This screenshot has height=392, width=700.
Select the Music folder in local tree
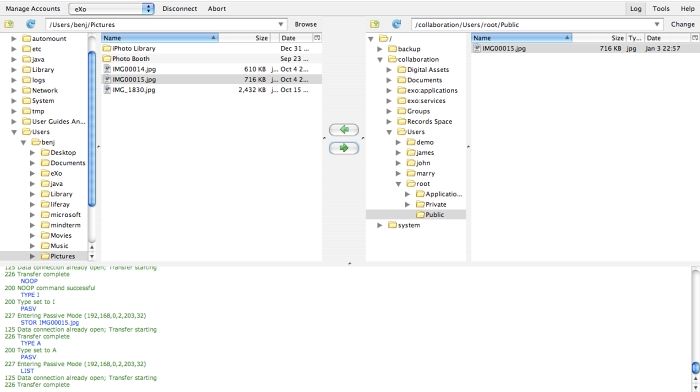pos(54,246)
